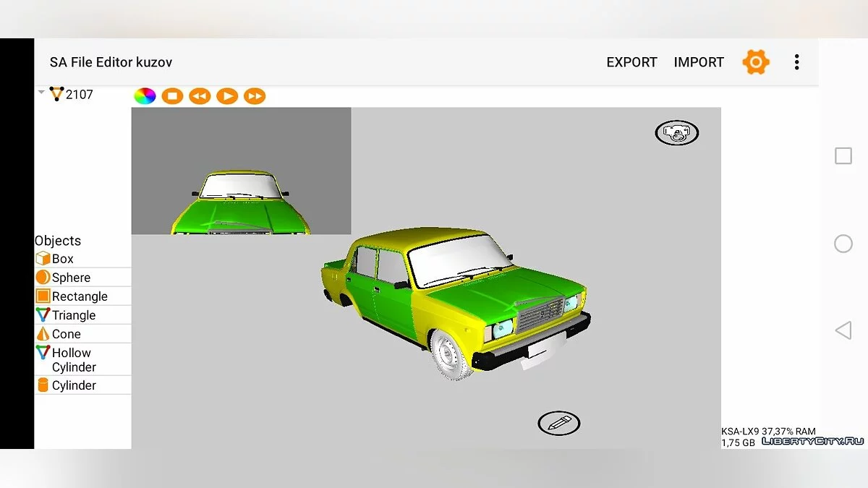
Task: Insert a Rectangle object
Action: pyautogui.click(x=79, y=296)
